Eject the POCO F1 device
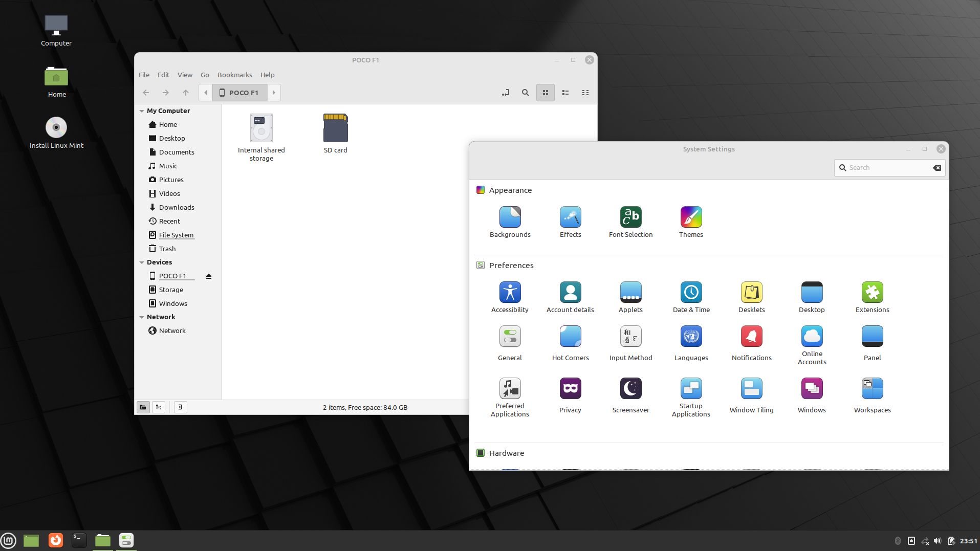This screenshot has width=980, height=551. pos(208,276)
